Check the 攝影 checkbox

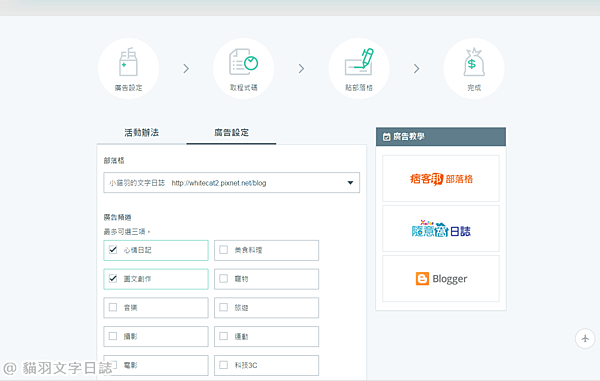(x=113, y=336)
